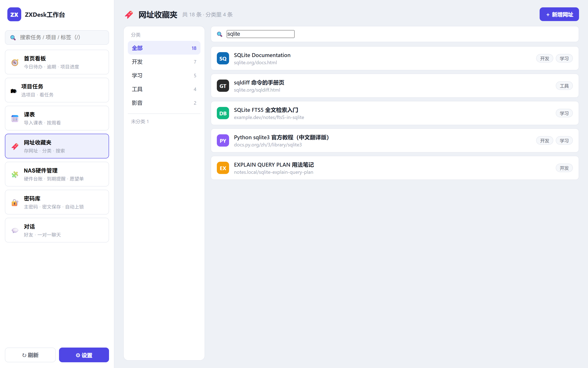Open the SQLite Documentation bookmark
The width and height of the screenshot is (588, 368).
coord(395,58)
